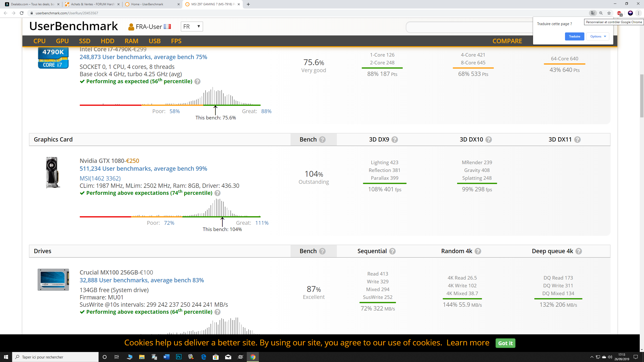
Task: Open the FR language dropdown
Action: click(x=192, y=26)
